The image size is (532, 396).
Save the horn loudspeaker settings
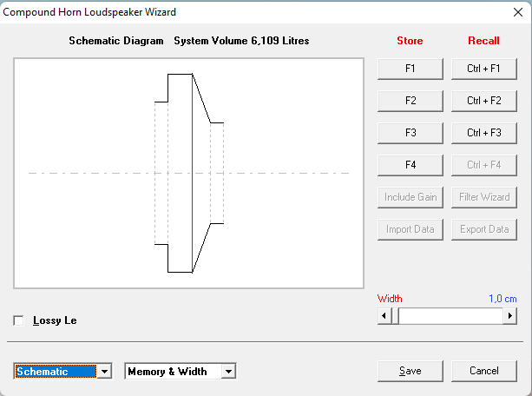(x=410, y=371)
